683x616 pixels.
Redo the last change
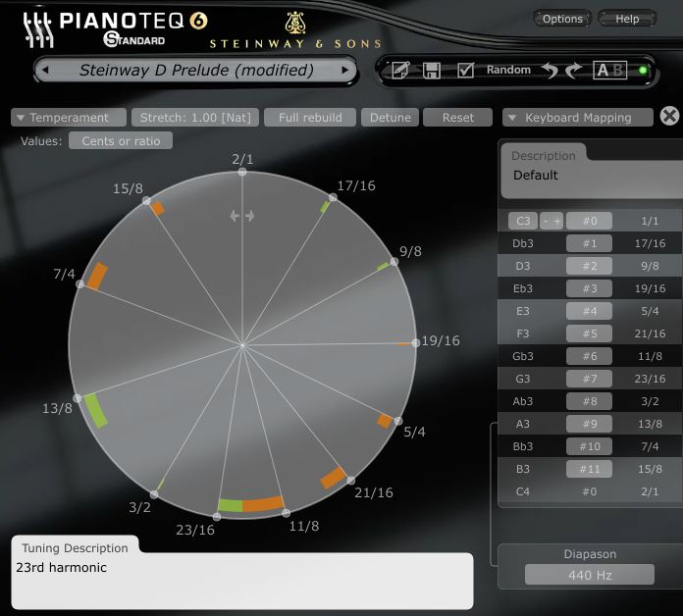point(573,70)
